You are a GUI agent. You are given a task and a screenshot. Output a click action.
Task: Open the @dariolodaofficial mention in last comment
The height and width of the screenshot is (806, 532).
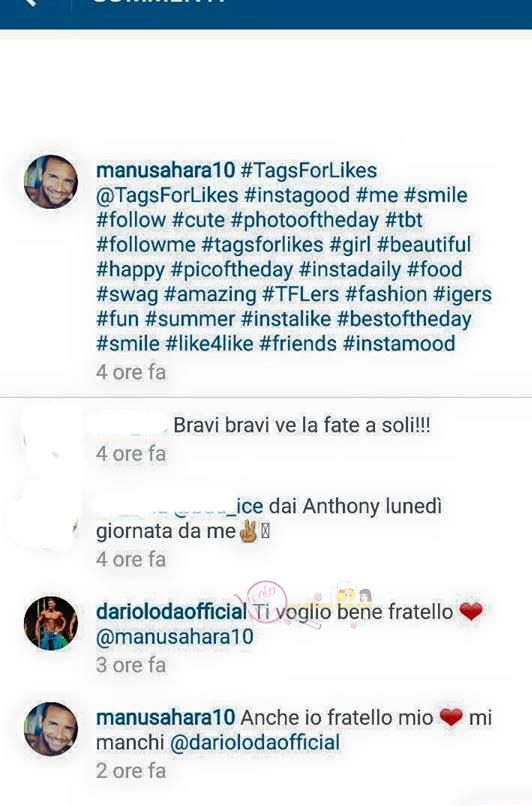[254, 743]
